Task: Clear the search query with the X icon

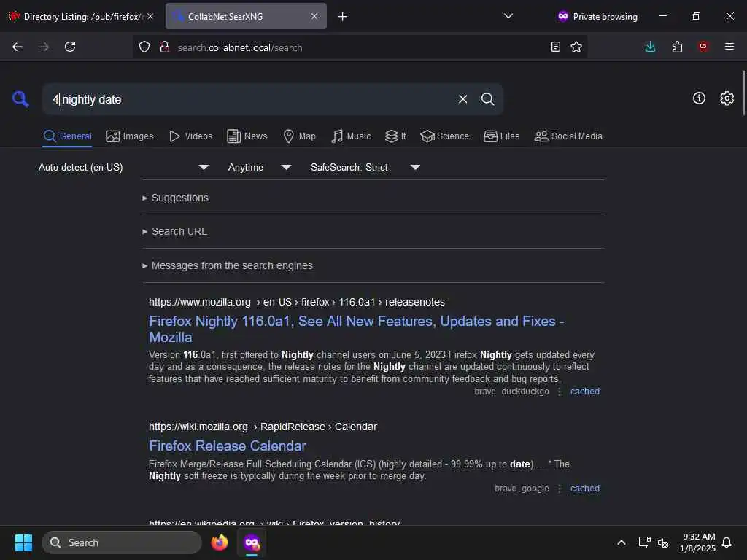Action: [x=462, y=99]
